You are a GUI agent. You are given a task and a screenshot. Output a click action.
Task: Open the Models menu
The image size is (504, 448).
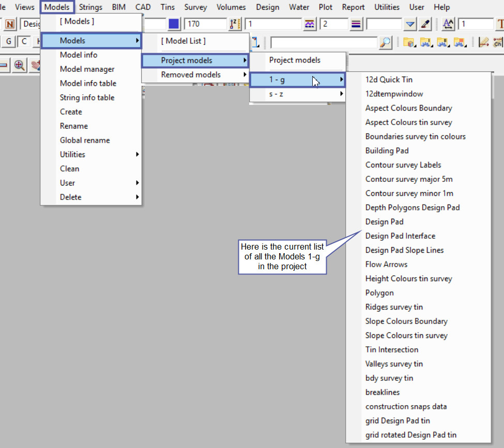point(57,7)
